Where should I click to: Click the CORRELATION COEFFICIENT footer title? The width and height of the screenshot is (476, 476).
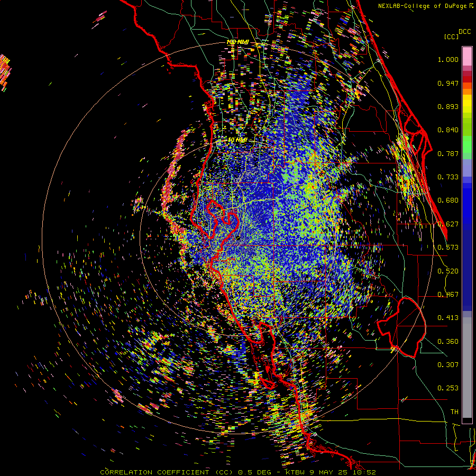pos(154,472)
